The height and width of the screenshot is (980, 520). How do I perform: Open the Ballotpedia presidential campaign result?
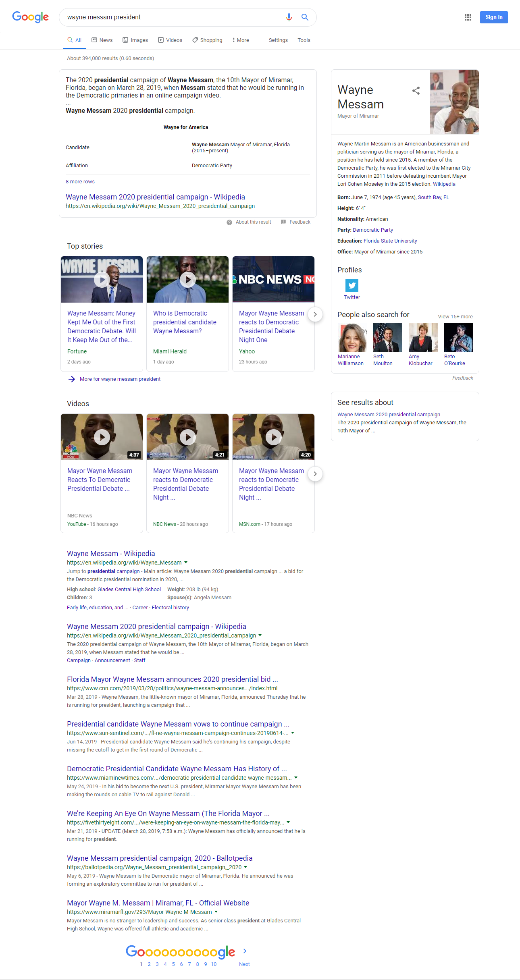[x=160, y=858]
